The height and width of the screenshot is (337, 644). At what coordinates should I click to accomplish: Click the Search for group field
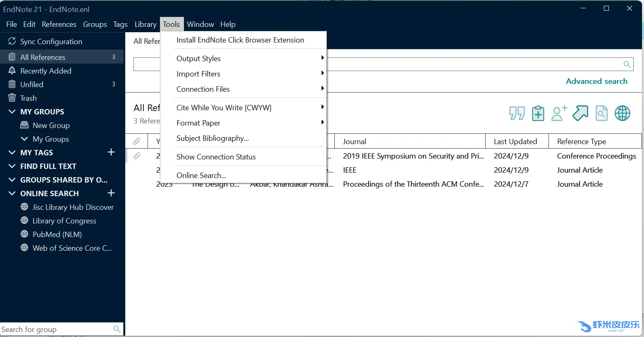pyautogui.click(x=56, y=329)
